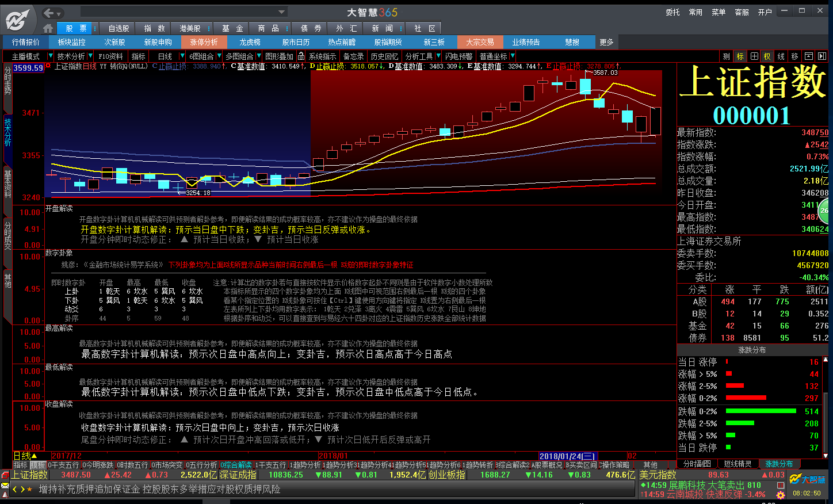833x504 pixels.
Task: Select the 移 move chart tool icon
Action: pyautogui.click(x=795, y=56)
